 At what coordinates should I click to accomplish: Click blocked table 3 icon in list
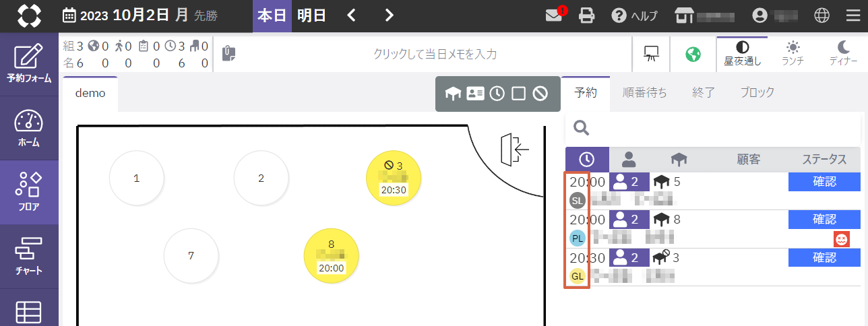661,258
